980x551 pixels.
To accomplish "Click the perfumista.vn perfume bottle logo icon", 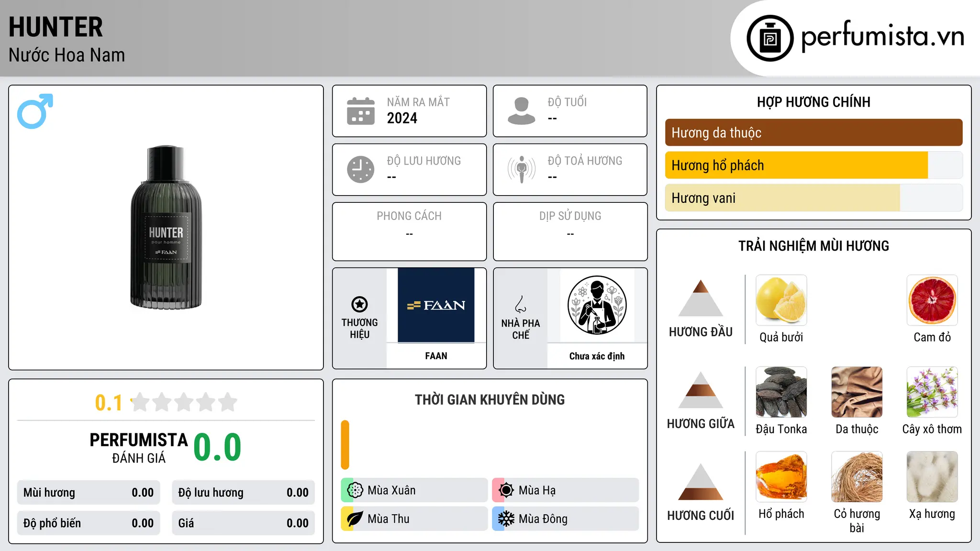I will tap(770, 38).
